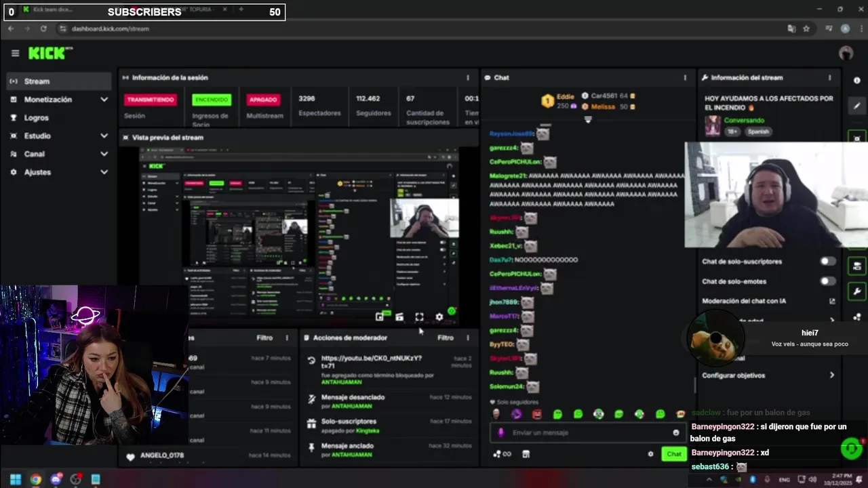
Task: Toggle Chat de solo-suscriptores switch
Action: pyautogui.click(x=827, y=261)
